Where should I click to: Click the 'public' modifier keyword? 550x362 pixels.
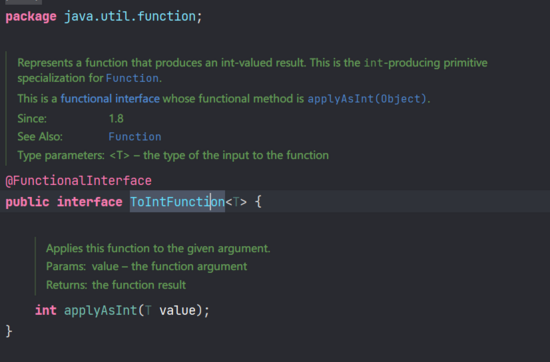(x=27, y=202)
